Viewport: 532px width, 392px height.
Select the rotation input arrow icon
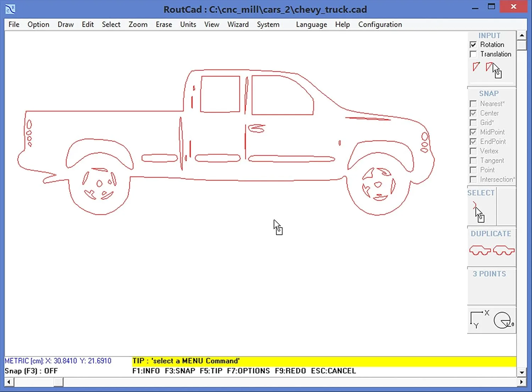click(476, 67)
